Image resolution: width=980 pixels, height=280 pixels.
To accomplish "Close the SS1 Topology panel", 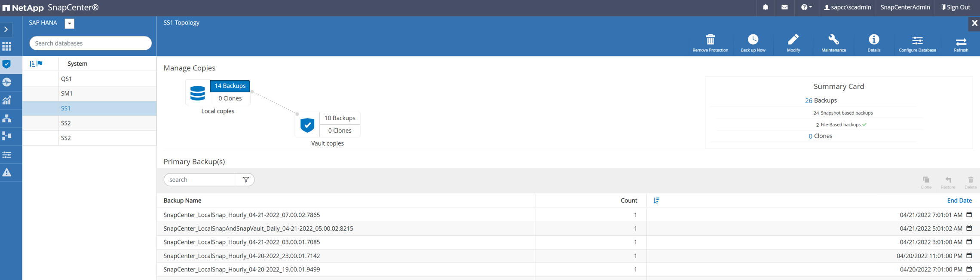I will coord(974,23).
